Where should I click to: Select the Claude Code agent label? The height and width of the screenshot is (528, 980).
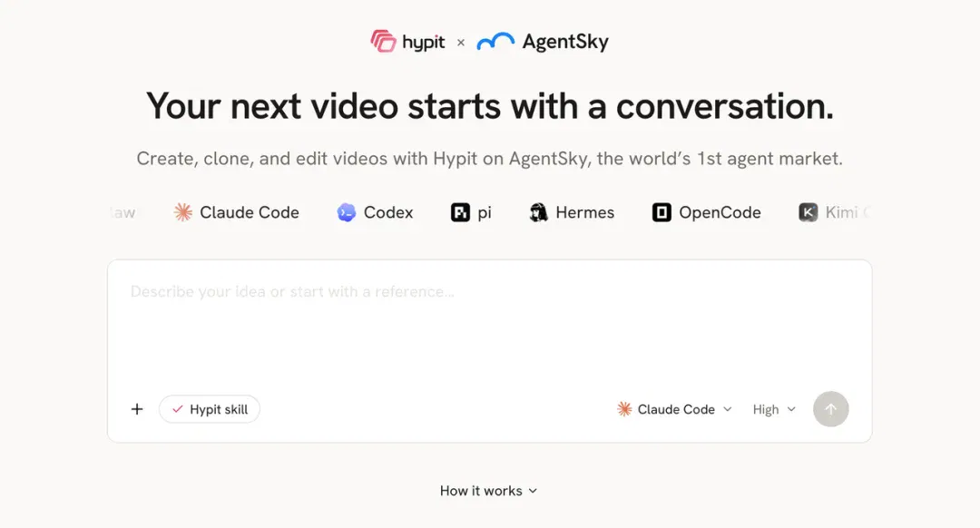point(250,212)
